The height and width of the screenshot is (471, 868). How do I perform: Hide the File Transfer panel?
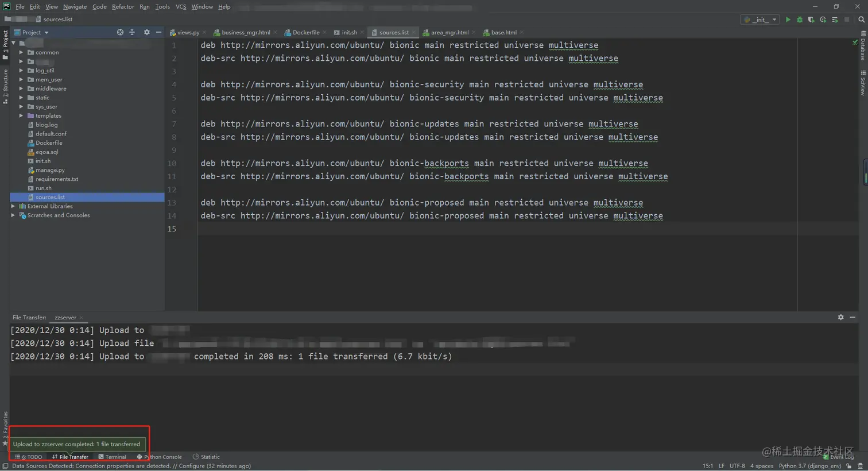(852, 318)
